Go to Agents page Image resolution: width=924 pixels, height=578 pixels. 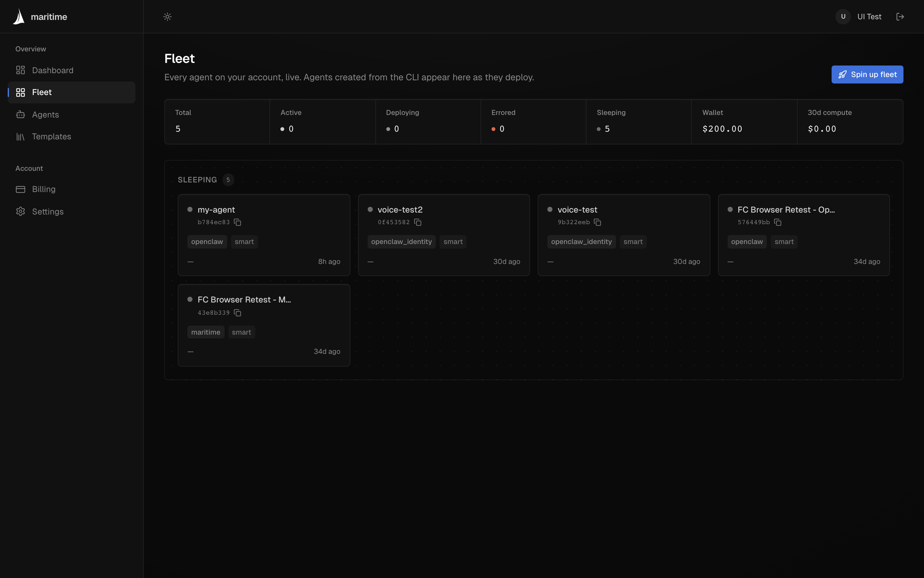click(72, 115)
